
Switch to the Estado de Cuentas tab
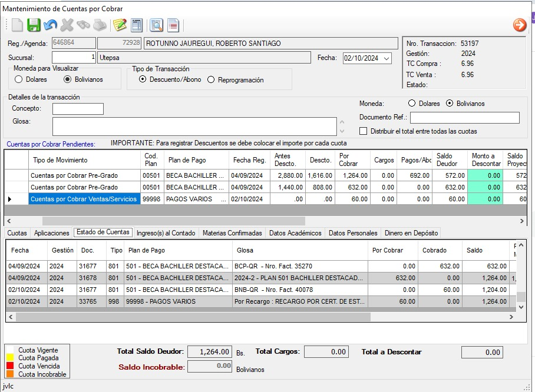tap(103, 232)
